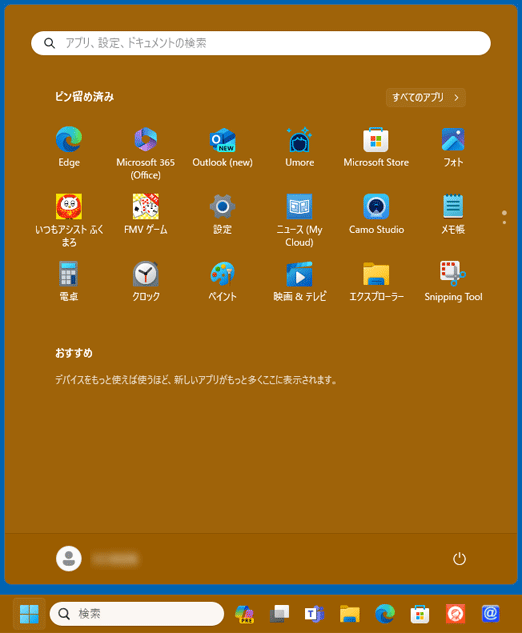The height and width of the screenshot is (633, 522).
Task: Launch the クロック app
Action: pos(145,281)
